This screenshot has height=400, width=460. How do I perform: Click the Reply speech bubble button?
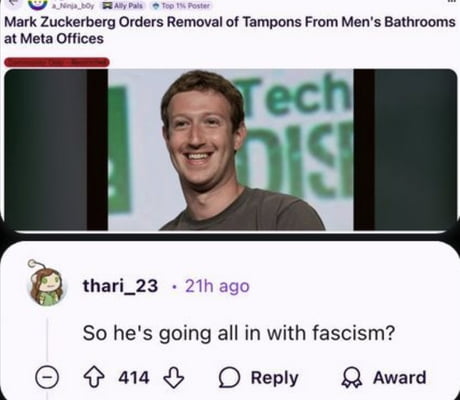coord(259,378)
